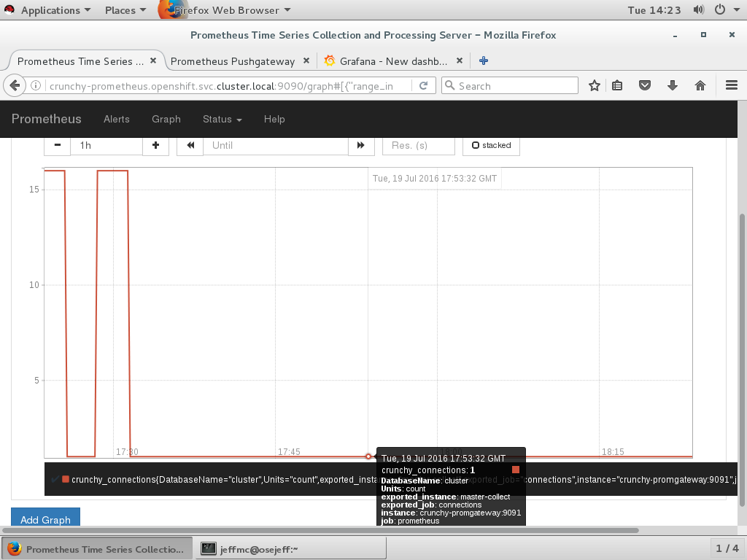Open the Firefox downloads arrow icon

point(673,86)
